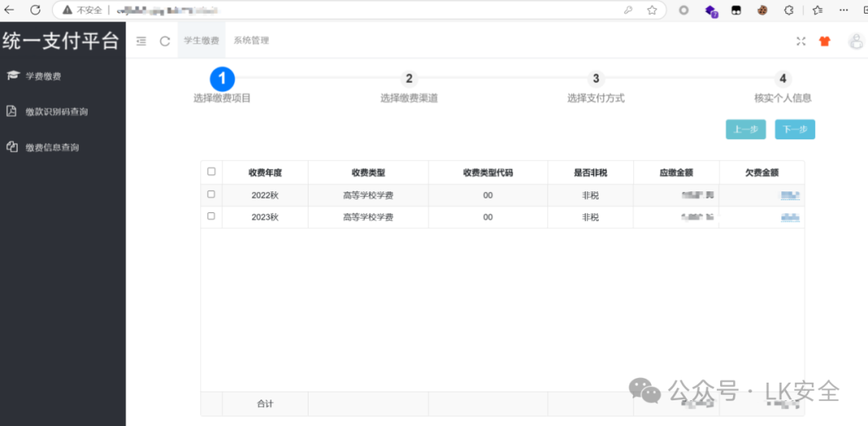Open browser settings ellipsis menu
868x426 pixels.
844,10
